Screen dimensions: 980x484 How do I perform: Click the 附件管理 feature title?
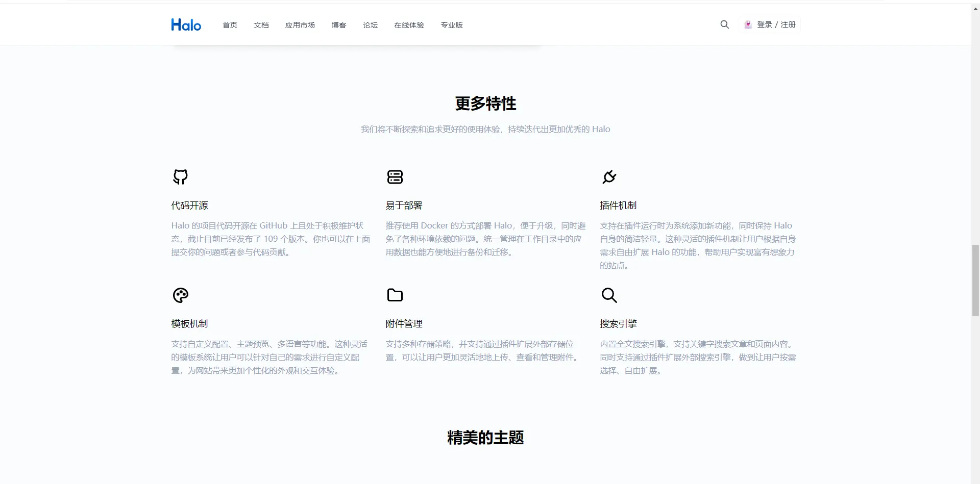pyautogui.click(x=404, y=324)
